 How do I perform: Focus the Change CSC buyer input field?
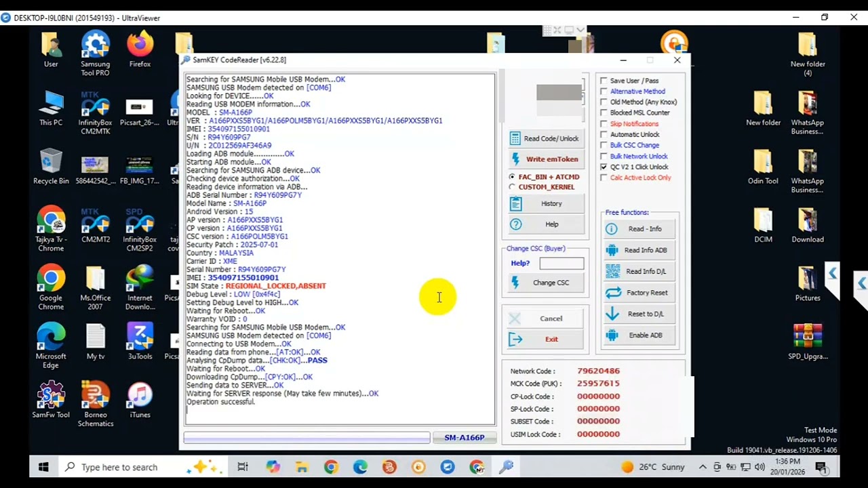[561, 264]
